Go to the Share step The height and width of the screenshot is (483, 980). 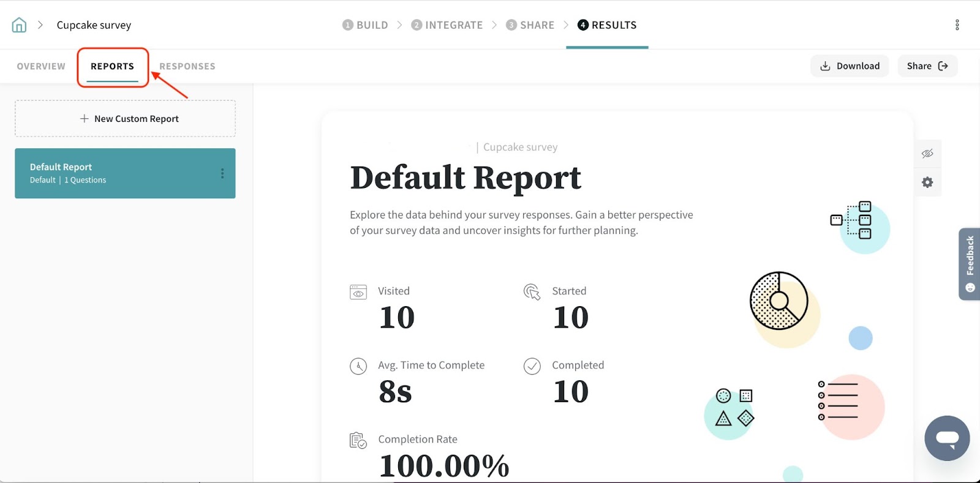tap(530, 25)
